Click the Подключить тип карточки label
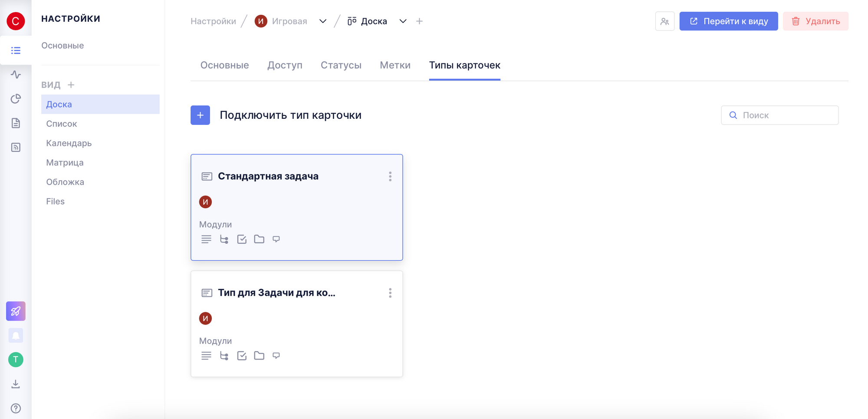 coord(290,115)
